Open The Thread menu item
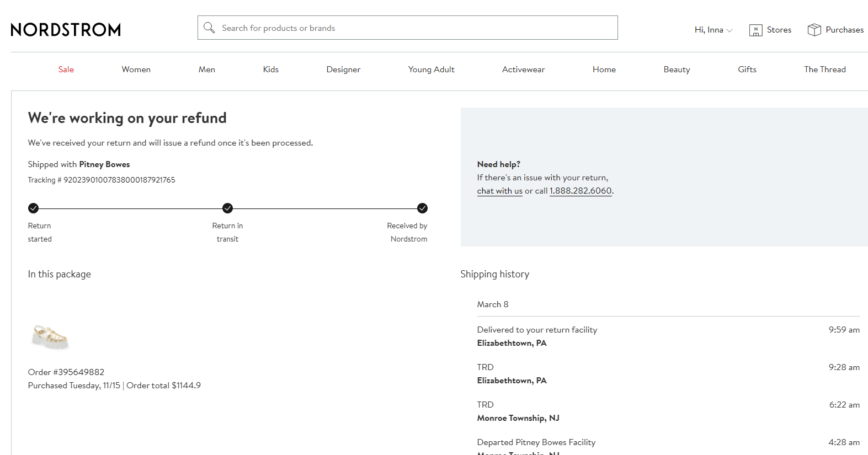This screenshot has width=868, height=455. pyautogui.click(x=824, y=69)
